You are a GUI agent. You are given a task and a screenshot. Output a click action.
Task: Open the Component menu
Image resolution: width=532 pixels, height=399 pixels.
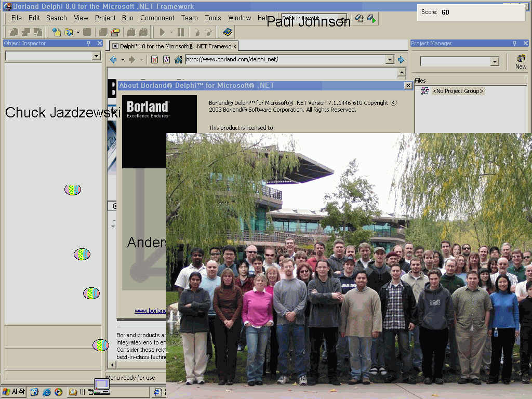pos(157,18)
